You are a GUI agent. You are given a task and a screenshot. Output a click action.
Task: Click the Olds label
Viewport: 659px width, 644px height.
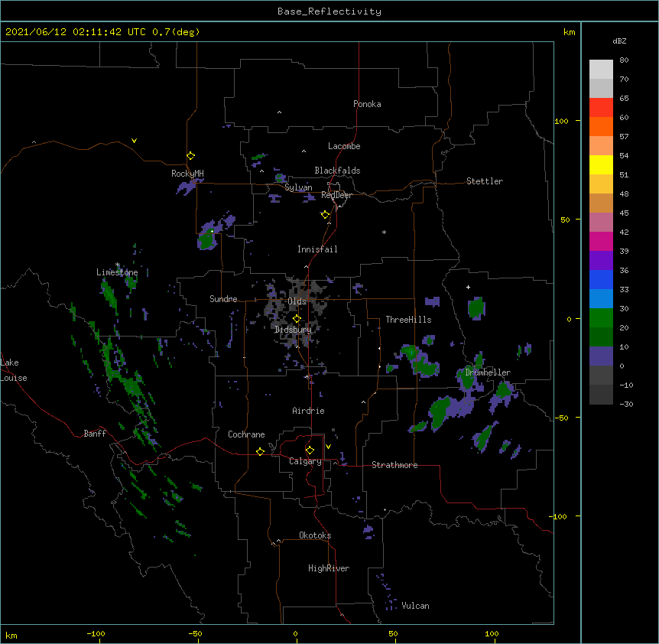[x=297, y=301]
